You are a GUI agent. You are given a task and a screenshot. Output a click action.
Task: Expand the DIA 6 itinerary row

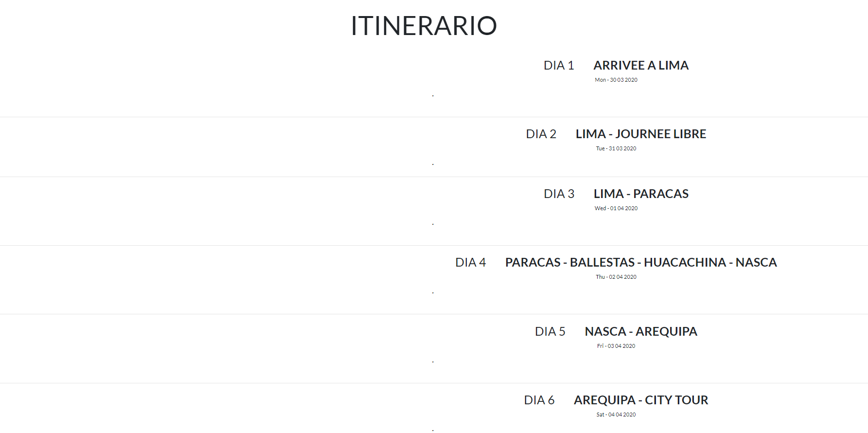[539, 400]
